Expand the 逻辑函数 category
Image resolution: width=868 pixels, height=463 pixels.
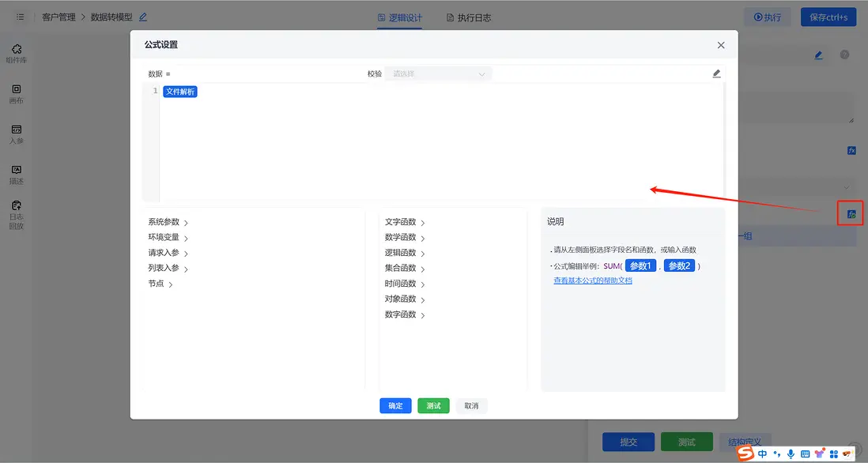tap(405, 254)
